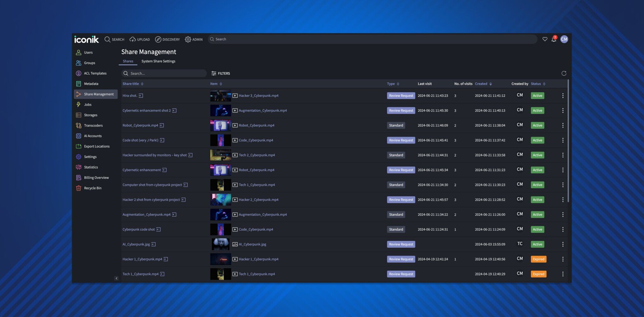Open the Discovery page
The height and width of the screenshot is (317, 644).
pyautogui.click(x=167, y=39)
